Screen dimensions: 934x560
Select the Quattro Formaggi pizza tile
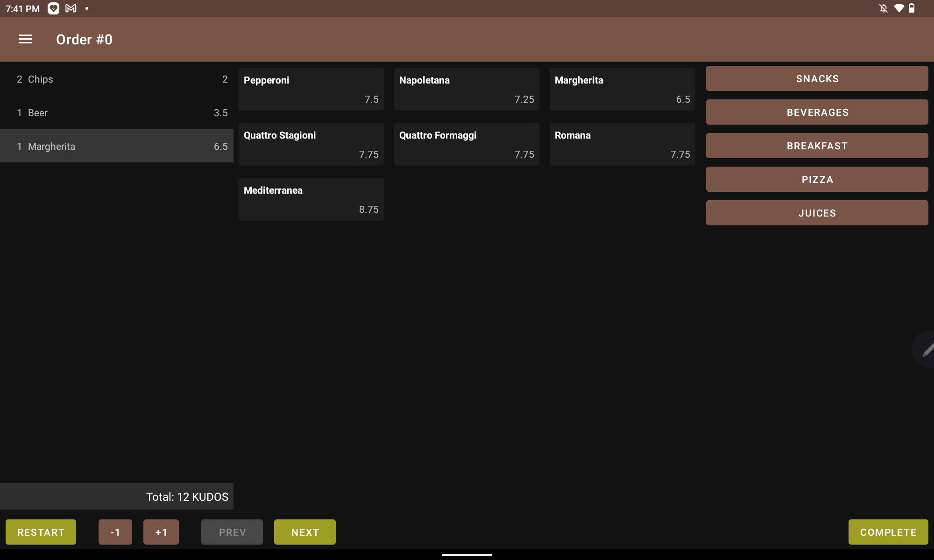point(467,144)
